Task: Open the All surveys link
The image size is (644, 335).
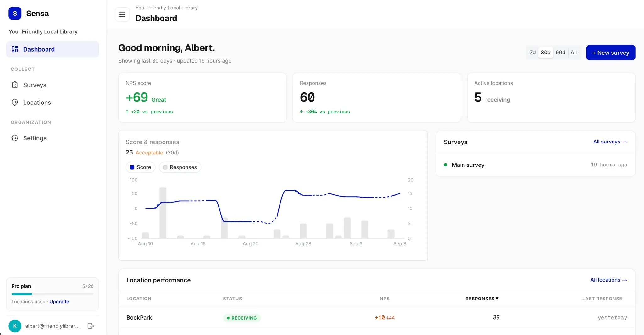Action: (610, 142)
